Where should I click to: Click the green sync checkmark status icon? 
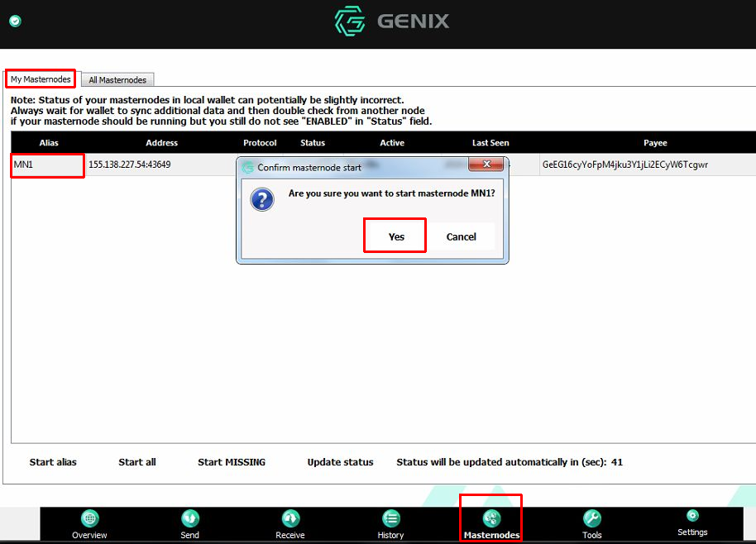pyautogui.click(x=15, y=21)
